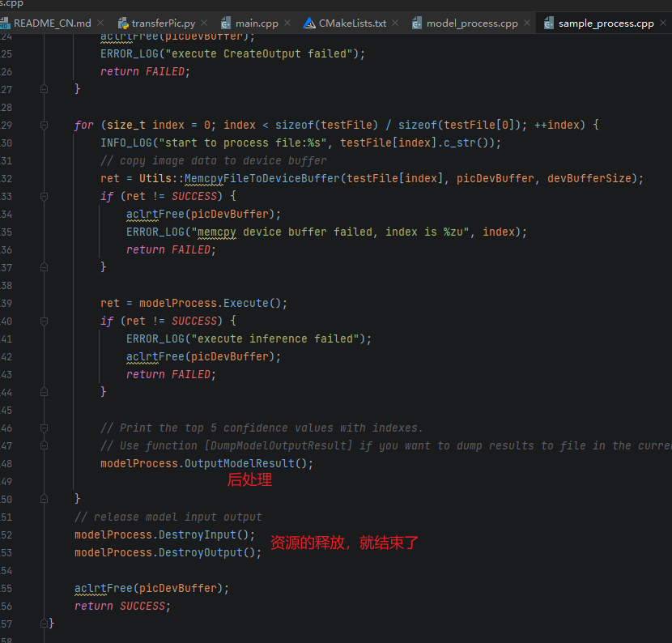The height and width of the screenshot is (643, 672).
Task: Collapse the comment block at line 46
Action: pos(44,428)
